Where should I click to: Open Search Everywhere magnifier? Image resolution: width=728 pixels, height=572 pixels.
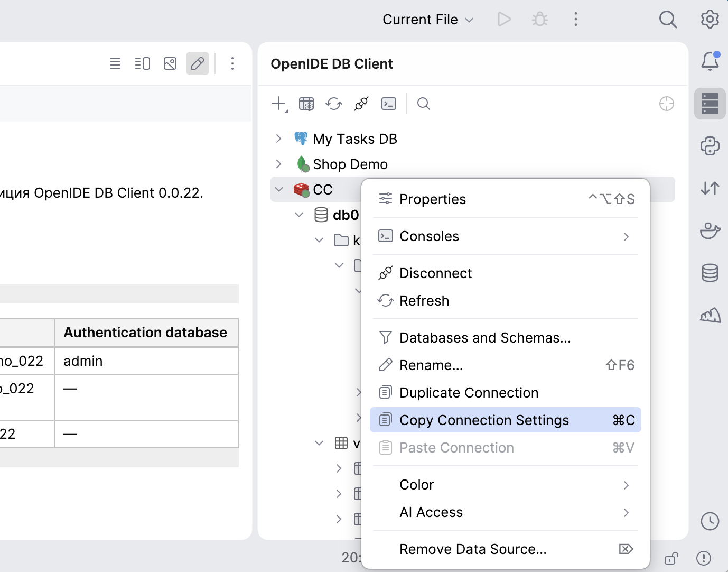point(668,20)
